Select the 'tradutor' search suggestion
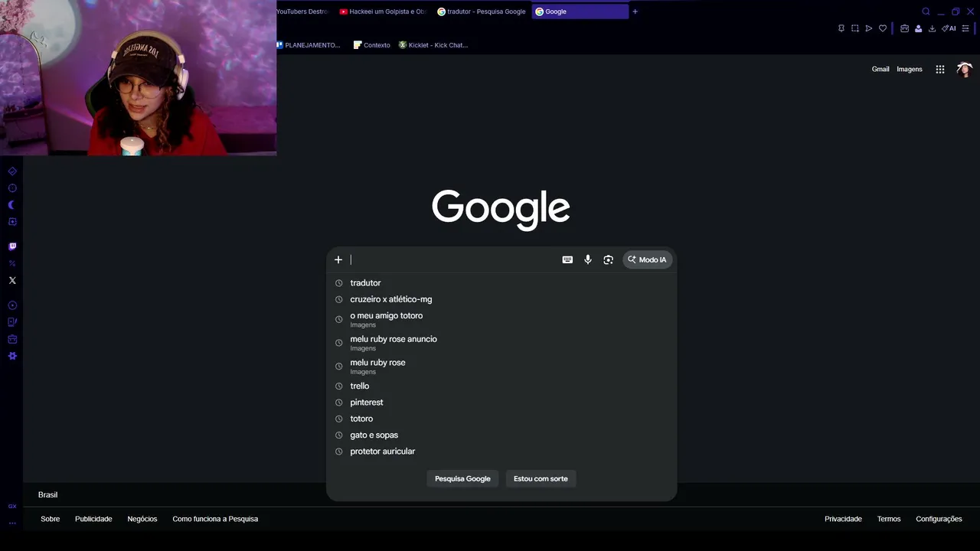 [501, 283]
